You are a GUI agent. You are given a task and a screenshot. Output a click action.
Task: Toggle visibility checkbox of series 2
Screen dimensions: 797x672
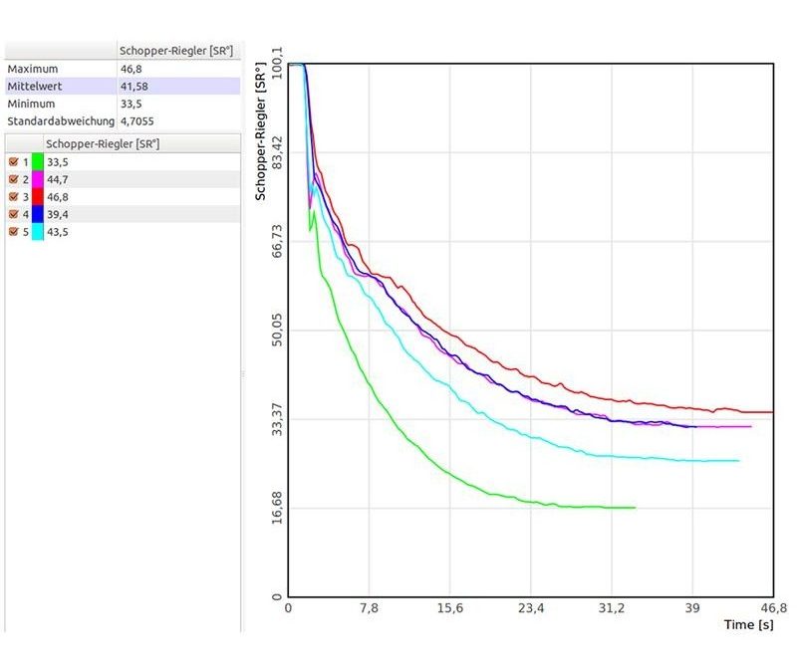[13, 179]
